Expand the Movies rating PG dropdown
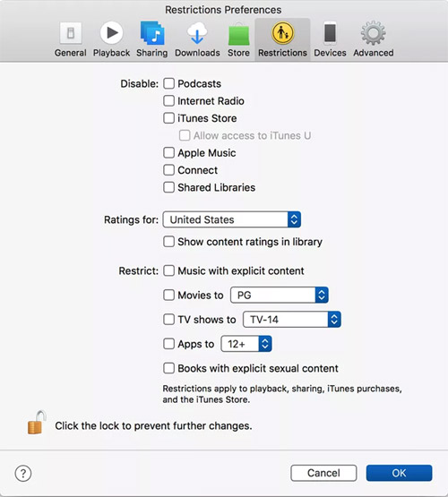 point(280,296)
